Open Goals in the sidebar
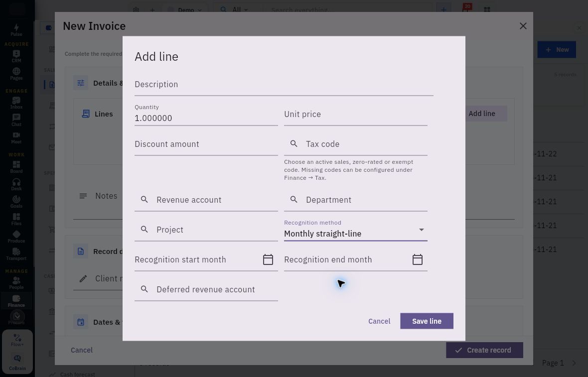The height and width of the screenshot is (377, 588). tap(16, 202)
